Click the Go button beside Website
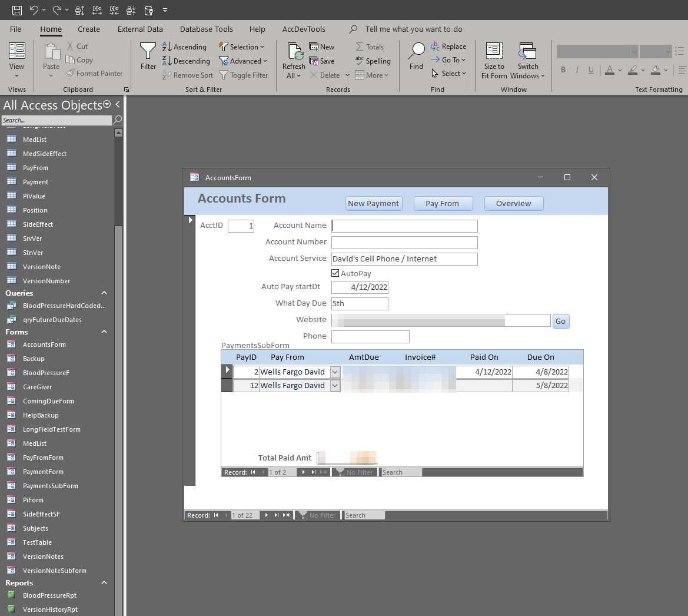 (560, 321)
